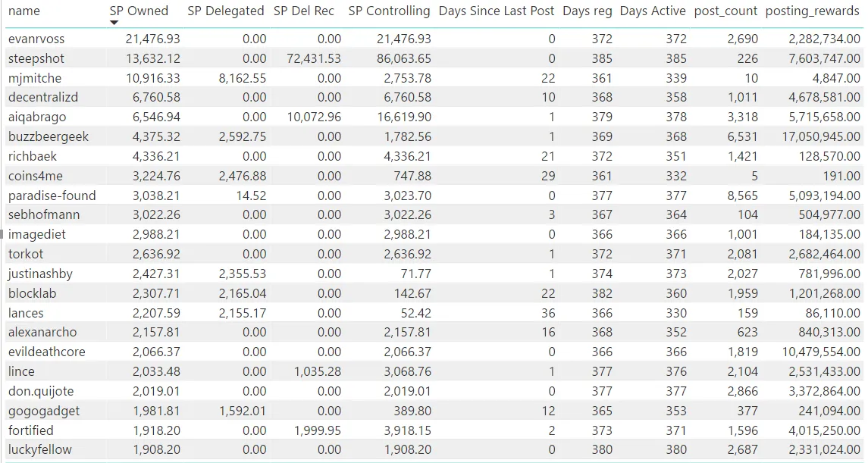Sort by the Days reg column

point(588,11)
